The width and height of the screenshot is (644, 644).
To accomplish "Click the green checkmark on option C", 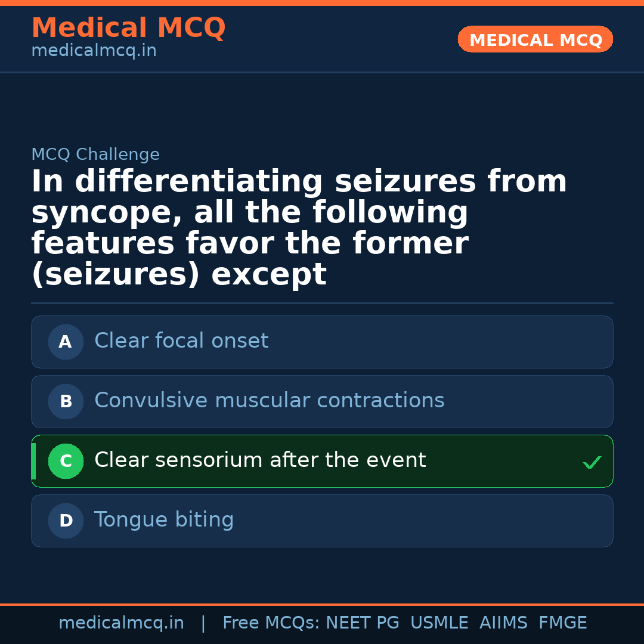I will [x=592, y=462].
